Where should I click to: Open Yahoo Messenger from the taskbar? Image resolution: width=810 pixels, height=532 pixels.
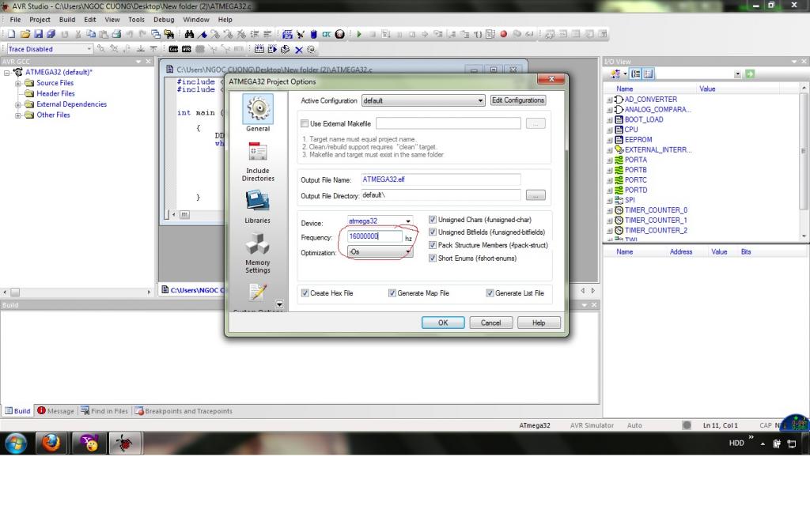tap(89, 443)
